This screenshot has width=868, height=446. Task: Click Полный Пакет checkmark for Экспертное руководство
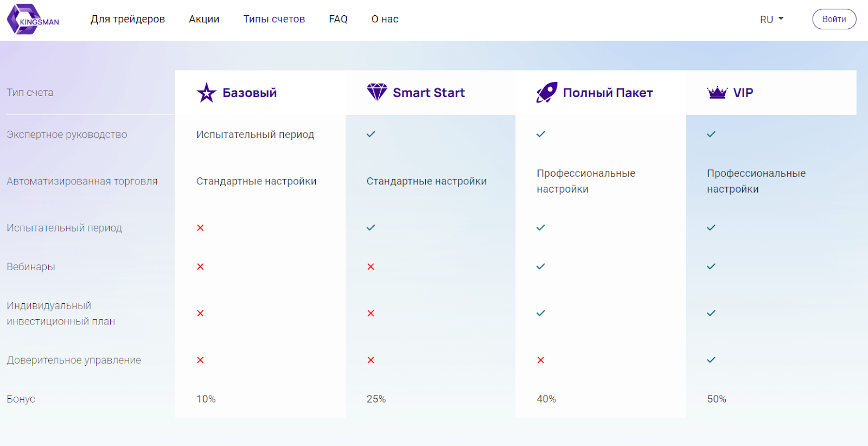click(541, 134)
